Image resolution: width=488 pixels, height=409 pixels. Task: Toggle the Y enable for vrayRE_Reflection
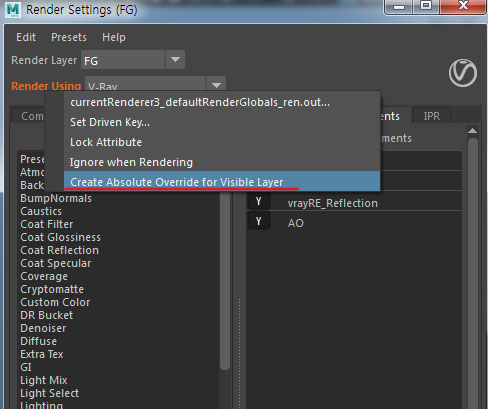258,202
